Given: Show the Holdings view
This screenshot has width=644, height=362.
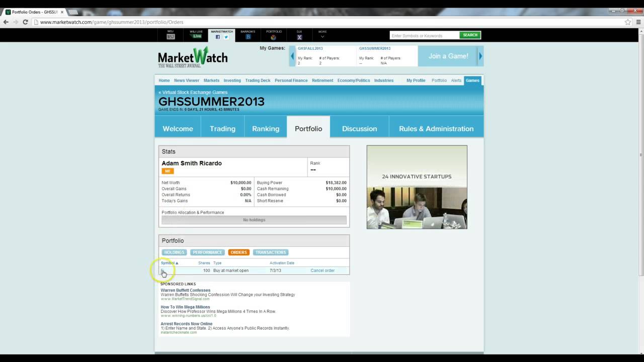Looking at the screenshot, I should (174, 252).
